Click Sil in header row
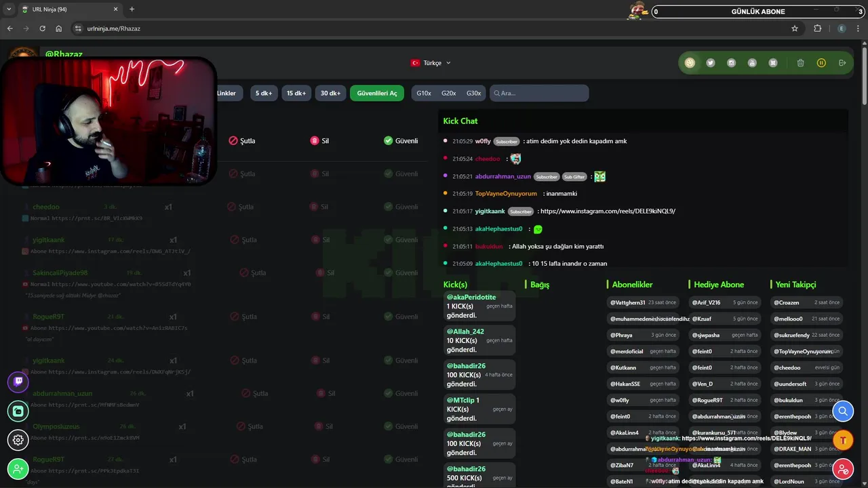The height and width of the screenshot is (488, 868). (319, 140)
